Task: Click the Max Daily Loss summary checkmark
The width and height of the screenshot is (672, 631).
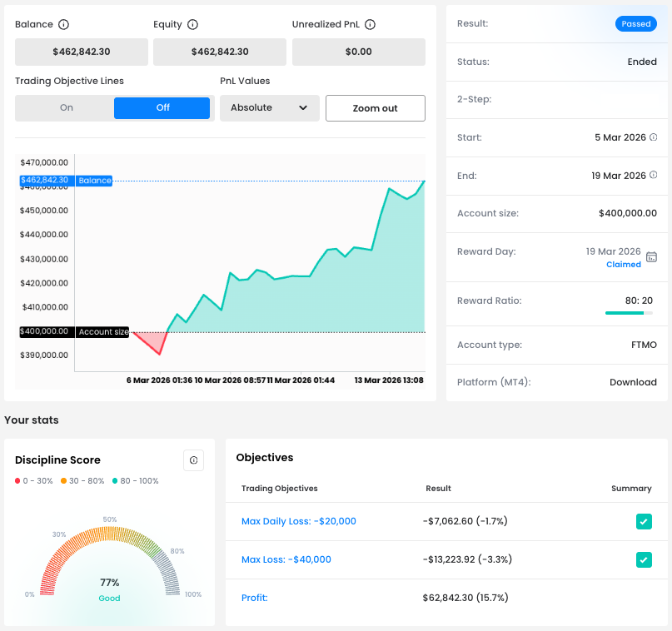Action: coord(643,522)
